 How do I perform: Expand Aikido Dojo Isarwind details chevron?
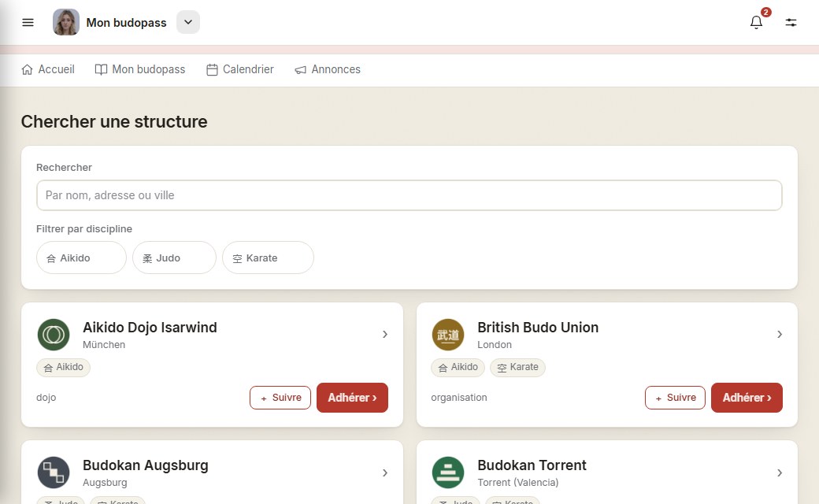pyautogui.click(x=385, y=334)
